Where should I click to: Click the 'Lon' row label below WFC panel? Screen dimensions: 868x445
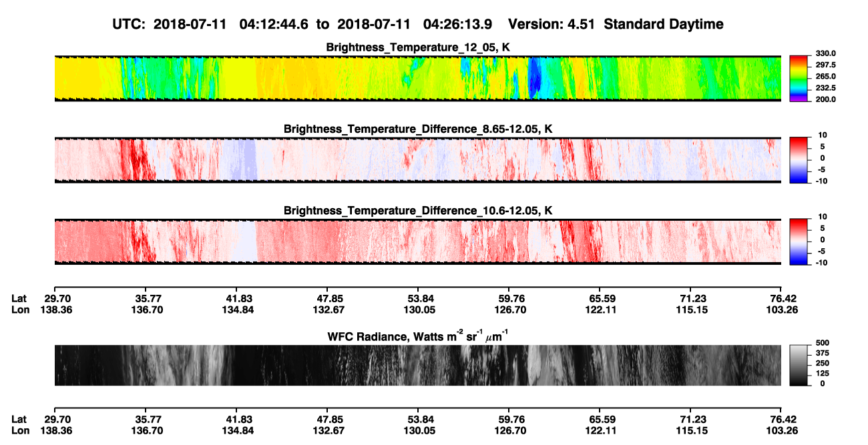tap(20, 430)
